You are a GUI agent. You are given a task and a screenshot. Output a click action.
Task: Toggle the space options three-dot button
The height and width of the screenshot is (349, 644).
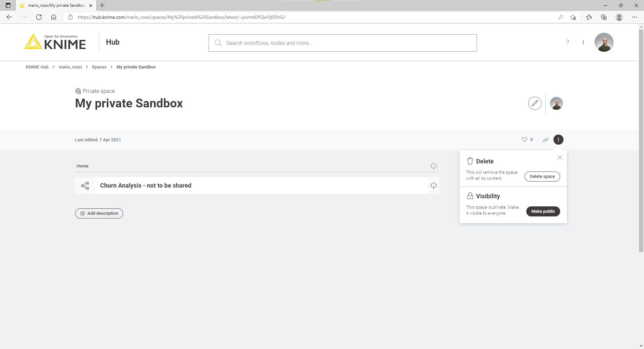(558, 140)
